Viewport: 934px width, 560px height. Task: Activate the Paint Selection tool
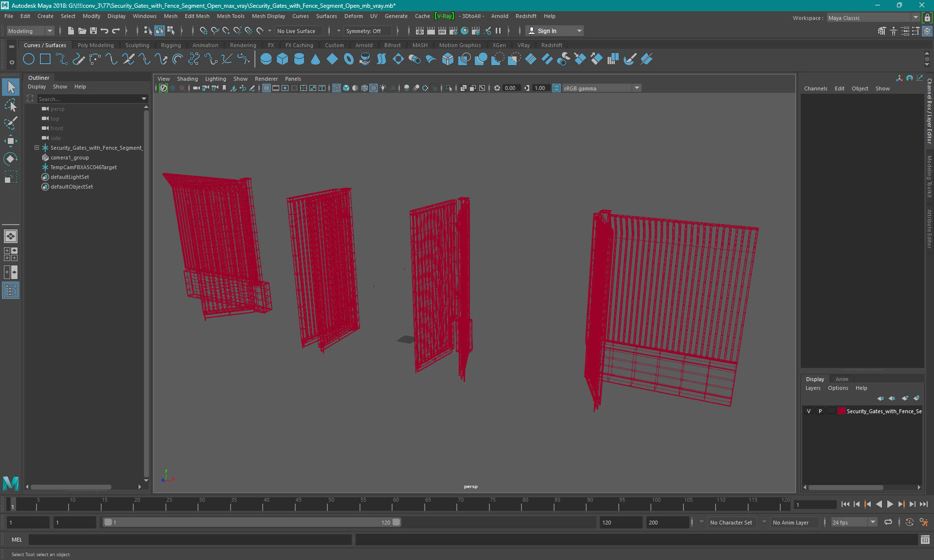[x=11, y=122]
